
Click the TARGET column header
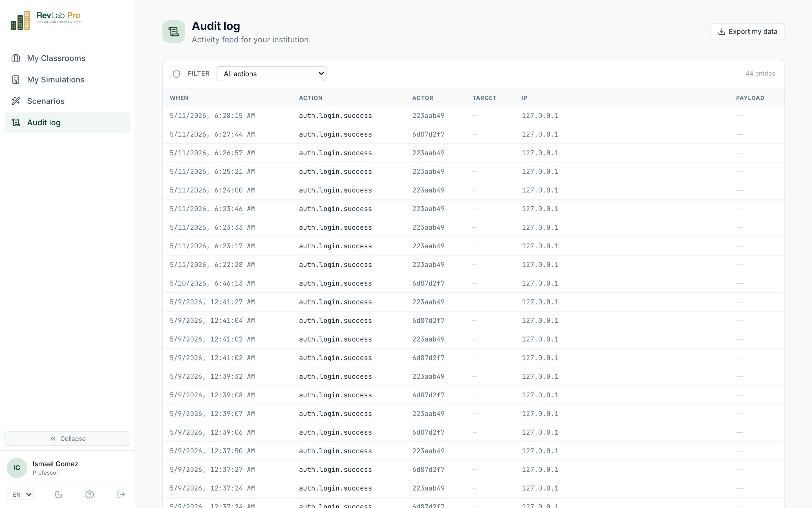click(x=484, y=98)
